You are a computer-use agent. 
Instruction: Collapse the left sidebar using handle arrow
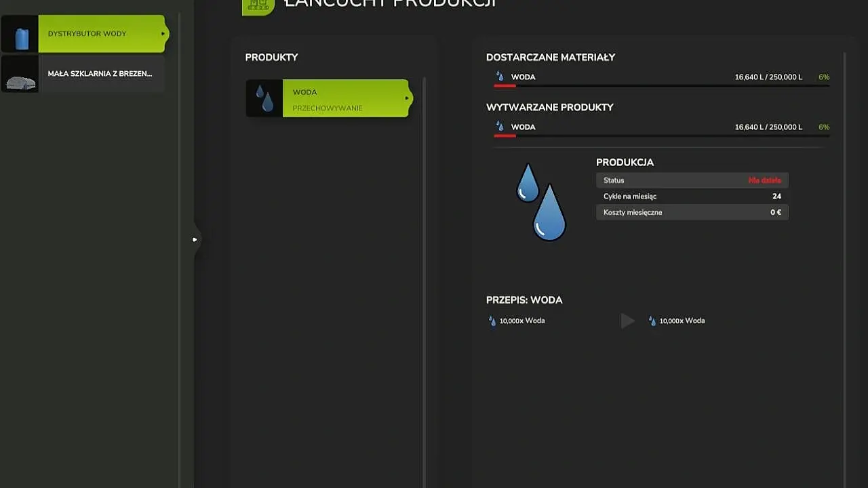[x=195, y=239]
